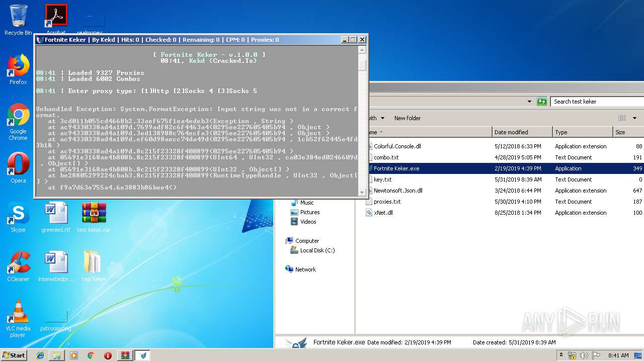644x362 pixels.
Task: Select test keker.rar archive on desktop
Action: point(94,217)
